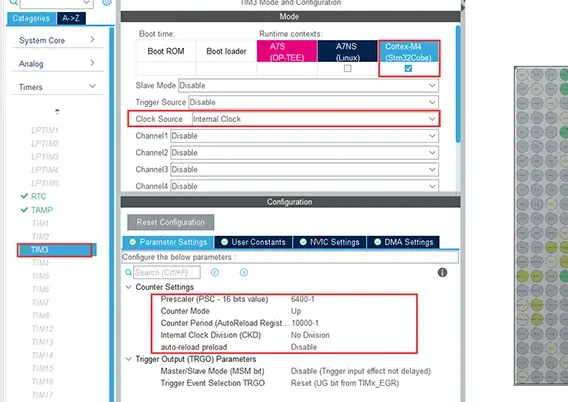Click the info icon in Parameter Settings
Image resolution: width=568 pixels, height=402 pixels.
442,272
